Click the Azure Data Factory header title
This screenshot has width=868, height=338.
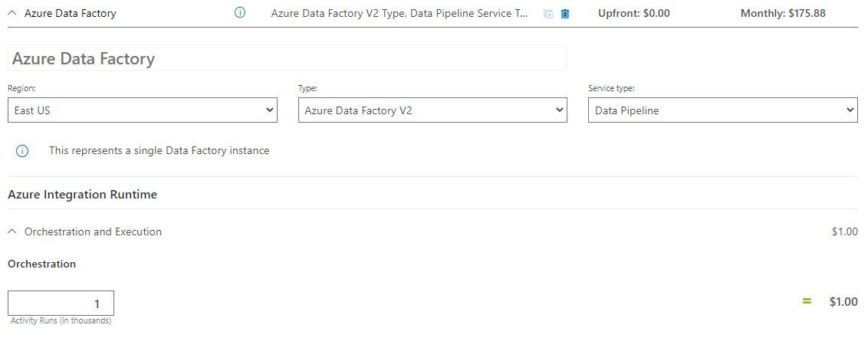pyautogui.click(x=71, y=13)
